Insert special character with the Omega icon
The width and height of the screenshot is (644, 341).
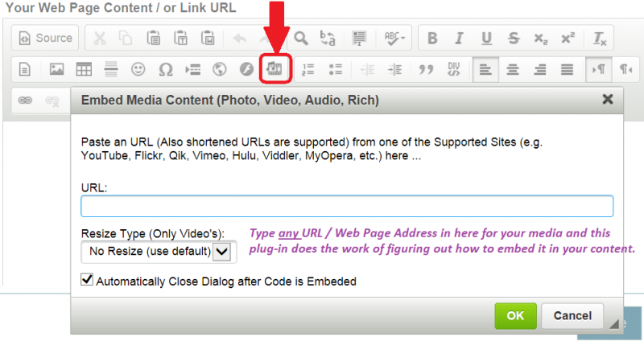[x=166, y=69]
